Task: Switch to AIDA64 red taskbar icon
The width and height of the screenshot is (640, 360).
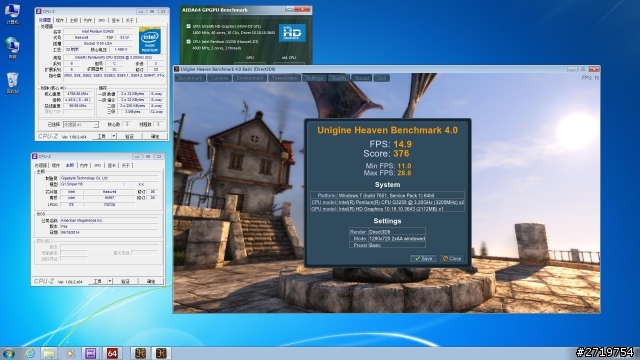Action: [x=111, y=353]
